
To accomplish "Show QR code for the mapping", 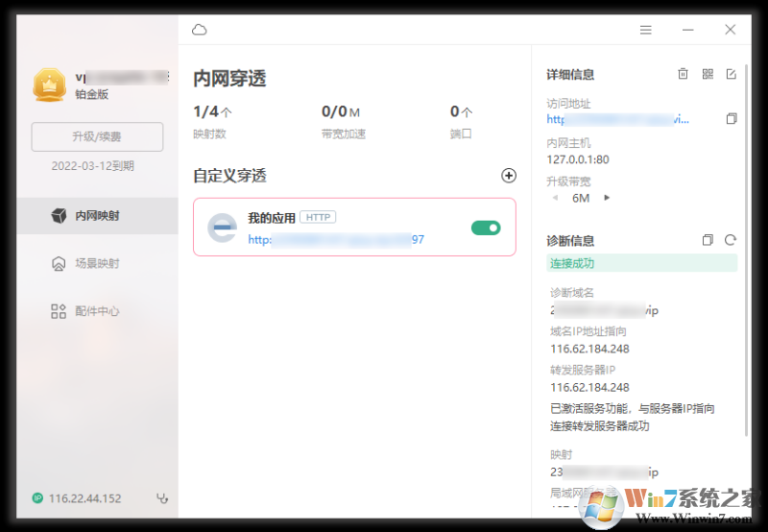I will [708, 74].
